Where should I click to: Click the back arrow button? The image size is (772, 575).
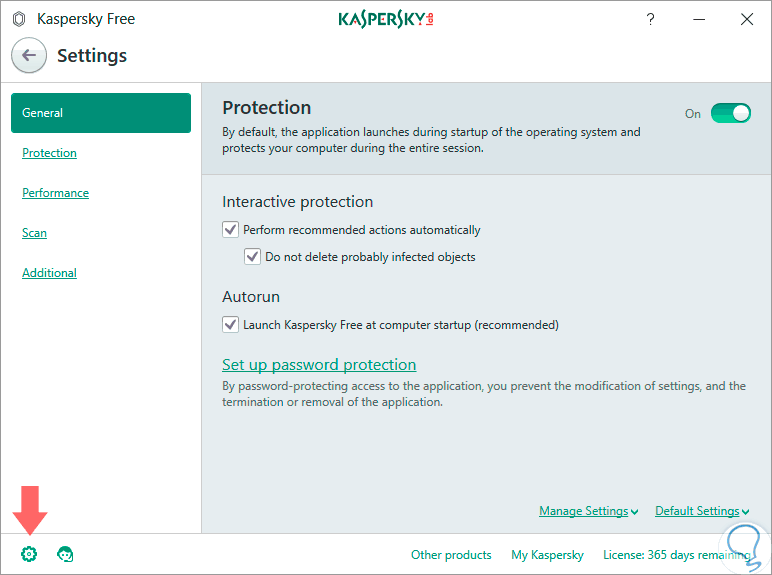pyautogui.click(x=30, y=56)
